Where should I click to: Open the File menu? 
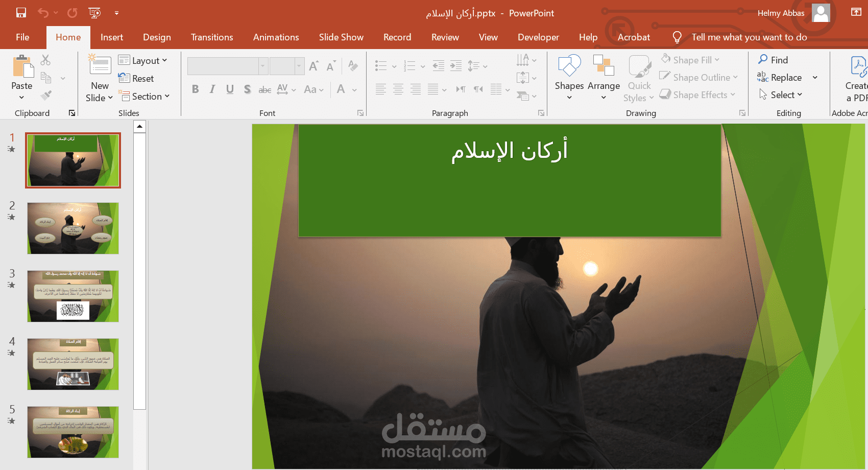(22, 37)
